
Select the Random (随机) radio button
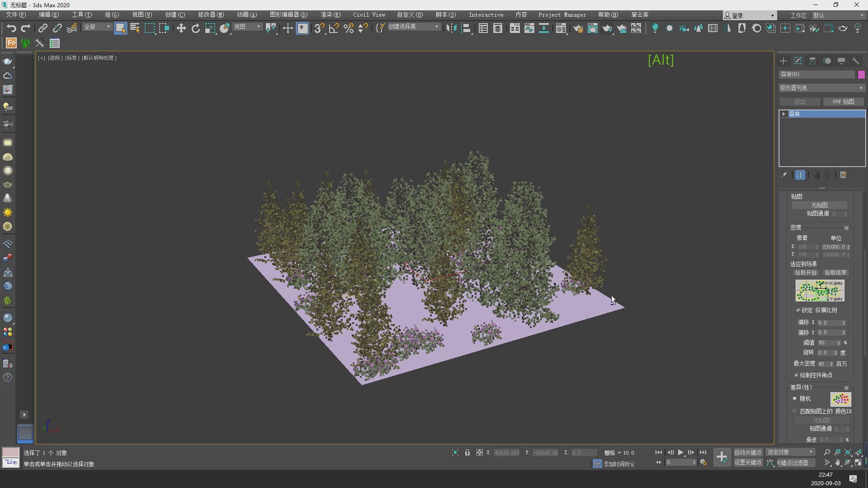click(x=794, y=399)
